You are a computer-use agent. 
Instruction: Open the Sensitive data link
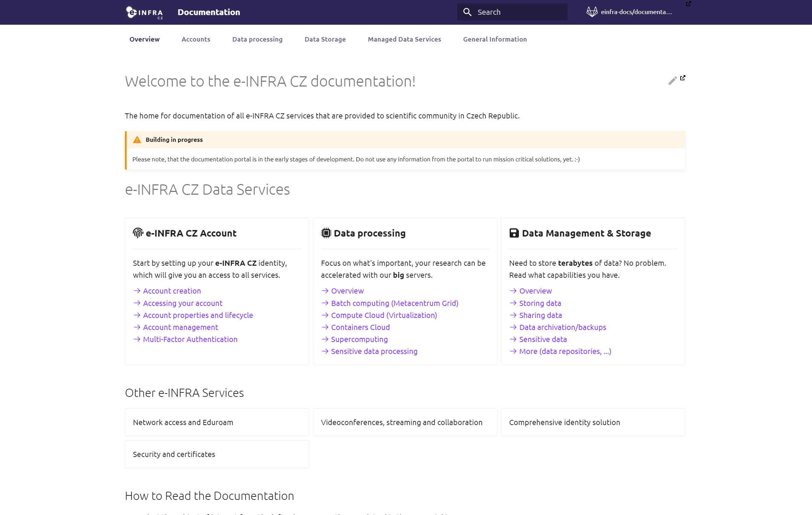tap(543, 339)
